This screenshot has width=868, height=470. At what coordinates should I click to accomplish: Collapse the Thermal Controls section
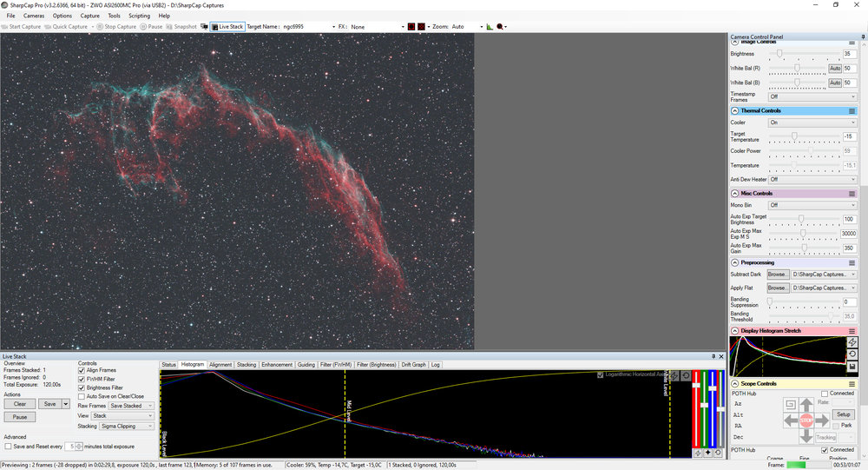point(734,111)
